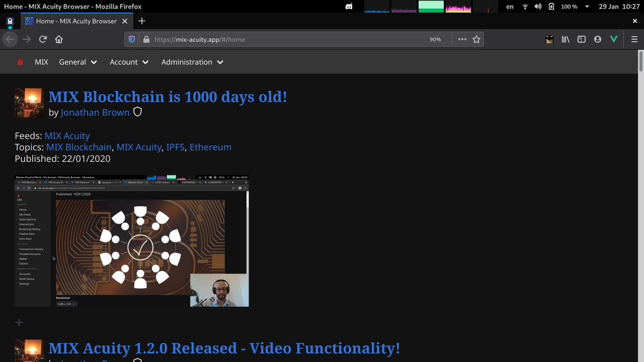Click the avatar beside the 1000 days post
The height and width of the screenshot is (362, 644).
30,103
